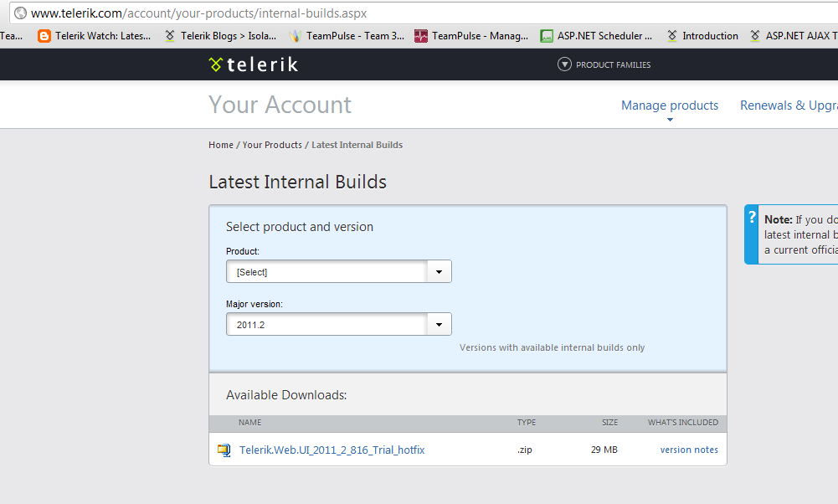Click the Home breadcrumb link
This screenshot has height=504, width=838.
pos(221,145)
